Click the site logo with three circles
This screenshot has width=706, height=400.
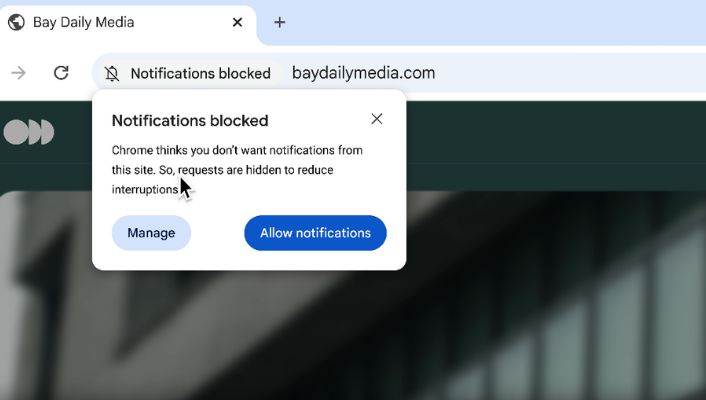pyautogui.click(x=29, y=132)
